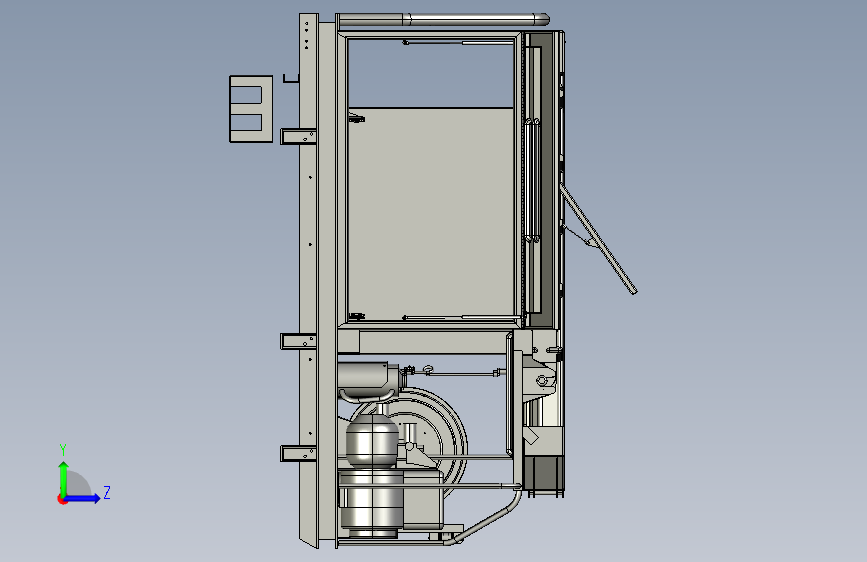Click the blue Z axis arrow of the triad
867x562 pixels.
(x=82, y=498)
